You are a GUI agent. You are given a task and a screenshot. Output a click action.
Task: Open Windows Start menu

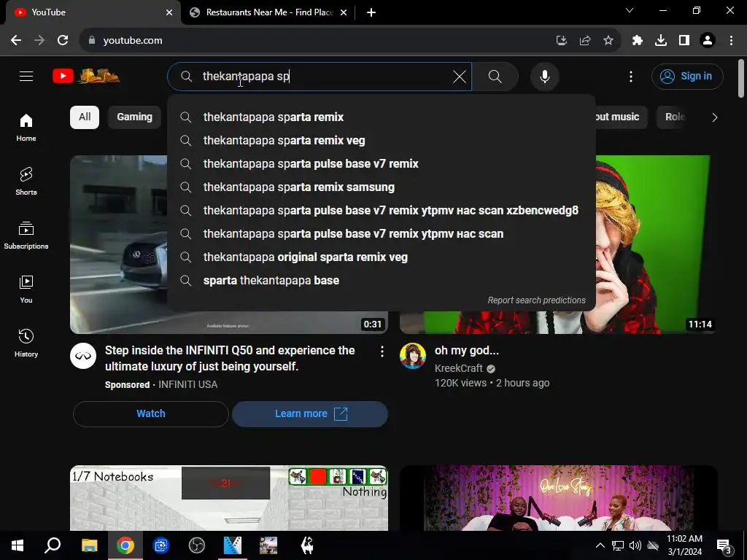18,545
